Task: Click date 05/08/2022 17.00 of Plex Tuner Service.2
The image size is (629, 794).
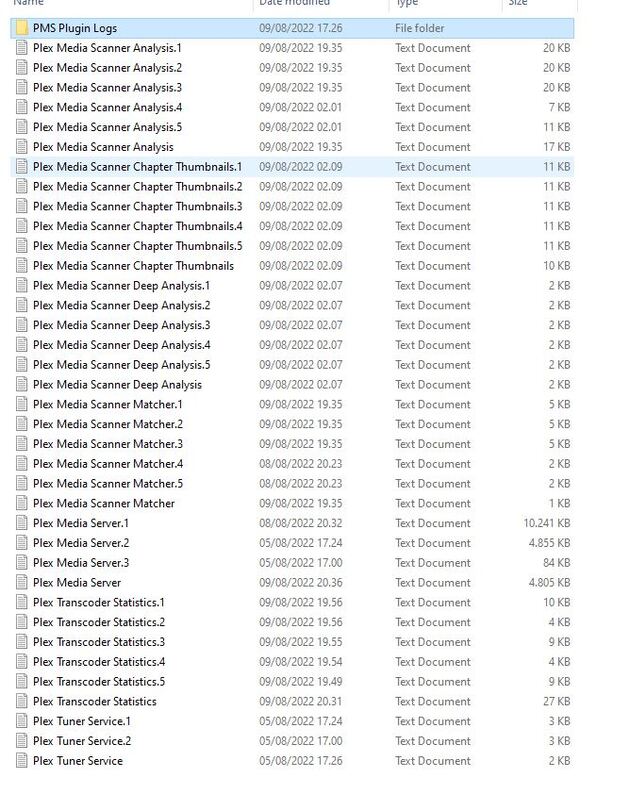Action: click(301, 740)
